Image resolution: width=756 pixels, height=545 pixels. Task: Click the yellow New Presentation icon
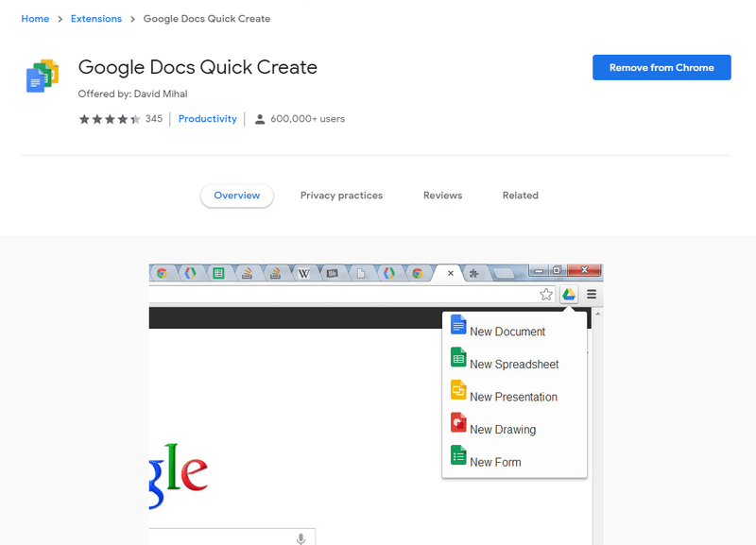click(458, 390)
